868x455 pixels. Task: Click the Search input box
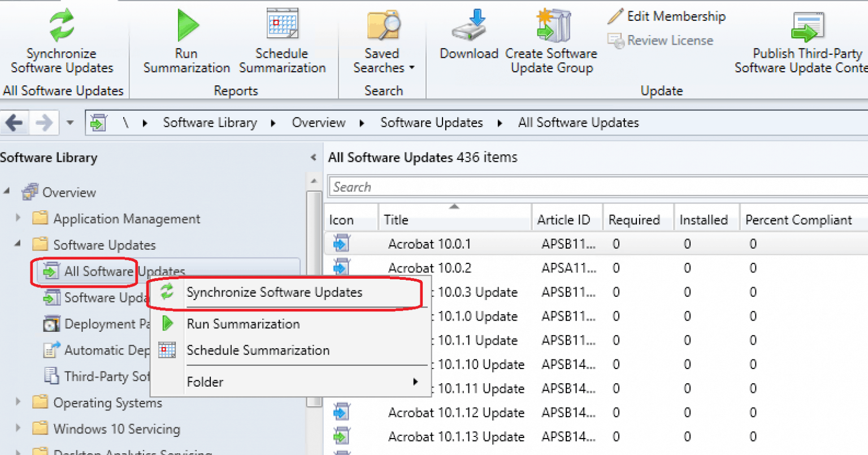point(598,187)
